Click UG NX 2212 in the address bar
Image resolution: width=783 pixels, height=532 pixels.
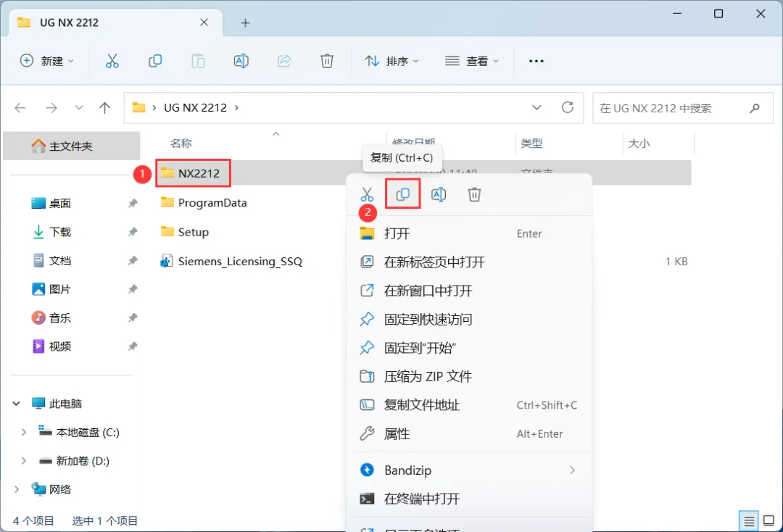[x=195, y=108]
